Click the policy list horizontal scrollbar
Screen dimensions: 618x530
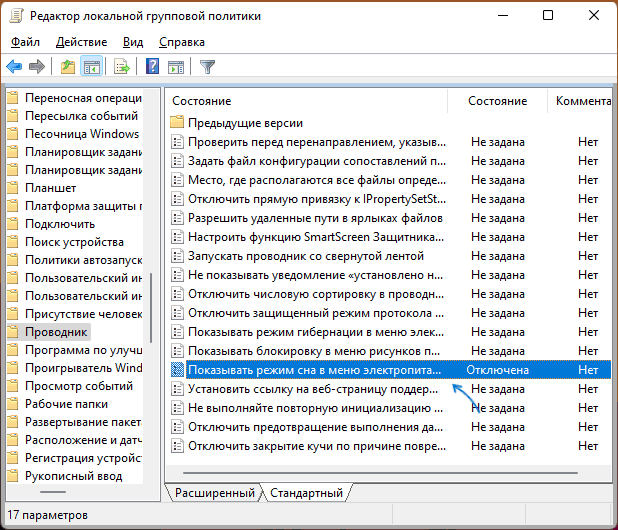[380, 472]
